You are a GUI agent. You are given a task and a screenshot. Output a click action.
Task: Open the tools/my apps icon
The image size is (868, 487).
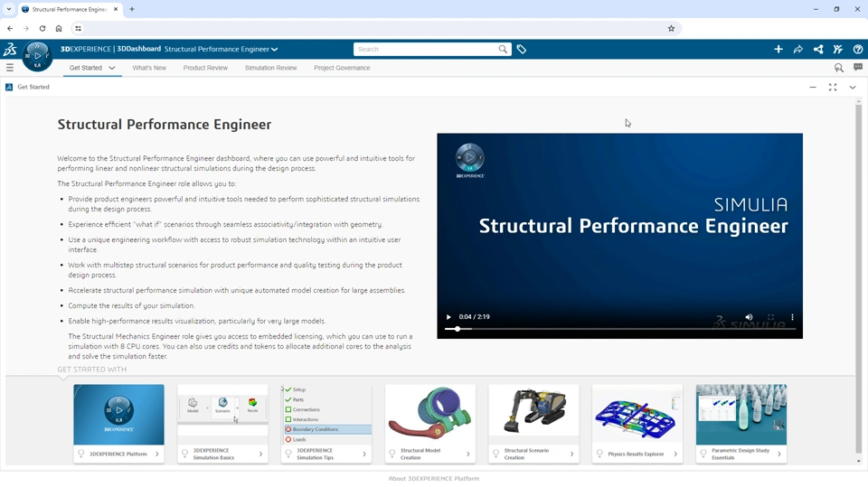click(838, 50)
